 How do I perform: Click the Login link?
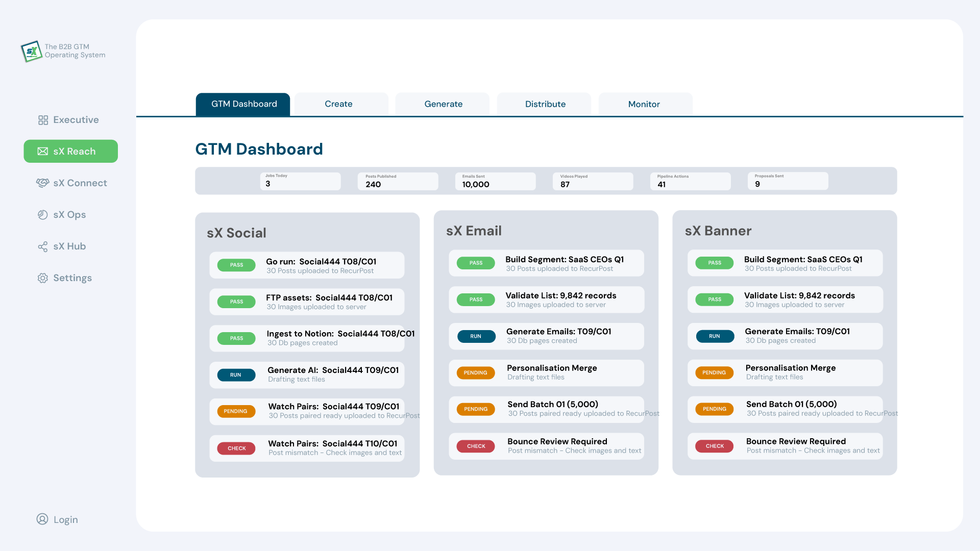pos(66,520)
